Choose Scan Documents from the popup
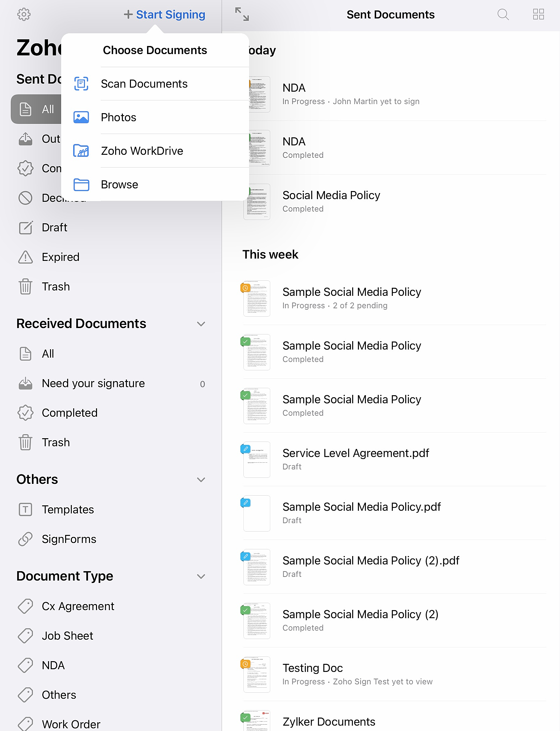The width and height of the screenshot is (560, 731). point(155,84)
